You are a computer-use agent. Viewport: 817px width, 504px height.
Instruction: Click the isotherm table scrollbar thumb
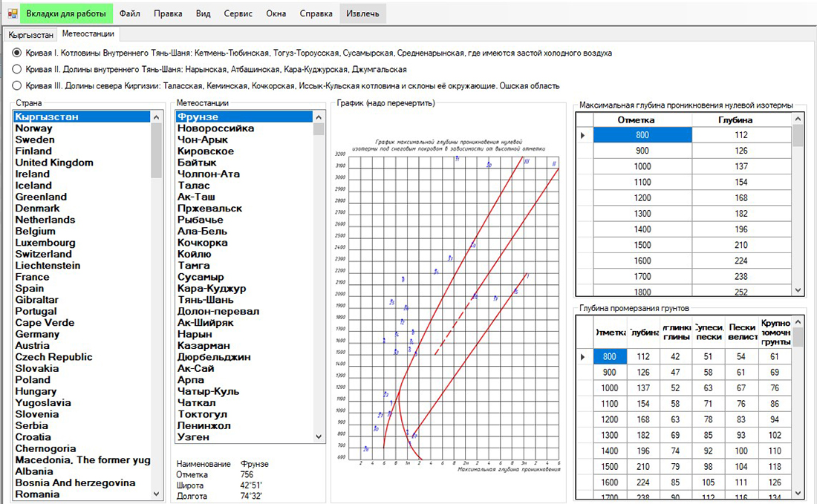(798, 137)
